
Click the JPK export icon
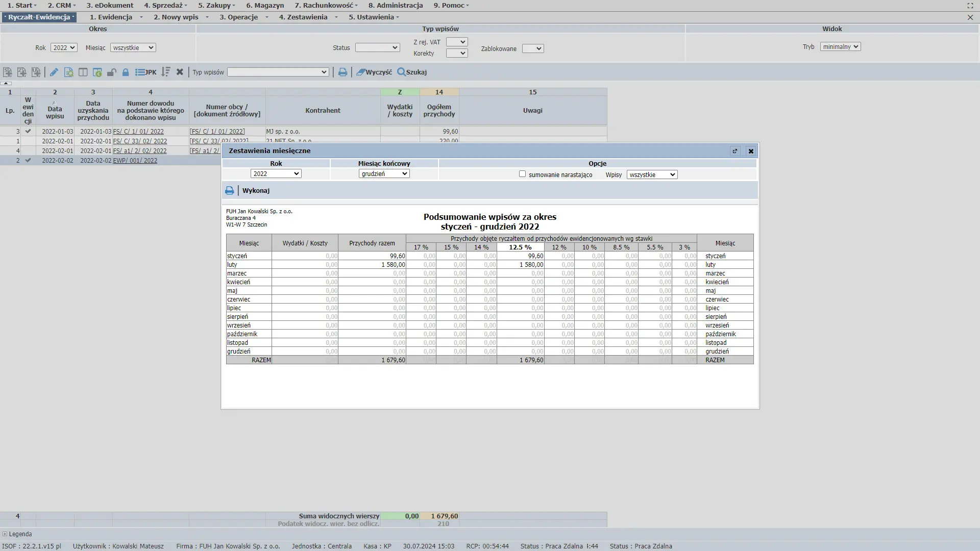(x=146, y=72)
